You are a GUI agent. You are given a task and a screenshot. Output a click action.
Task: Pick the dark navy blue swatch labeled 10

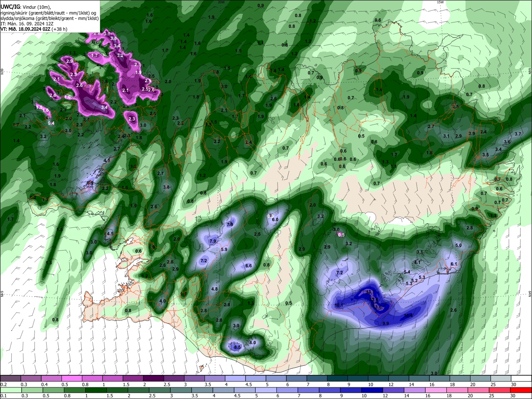click(x=372, y=390)
